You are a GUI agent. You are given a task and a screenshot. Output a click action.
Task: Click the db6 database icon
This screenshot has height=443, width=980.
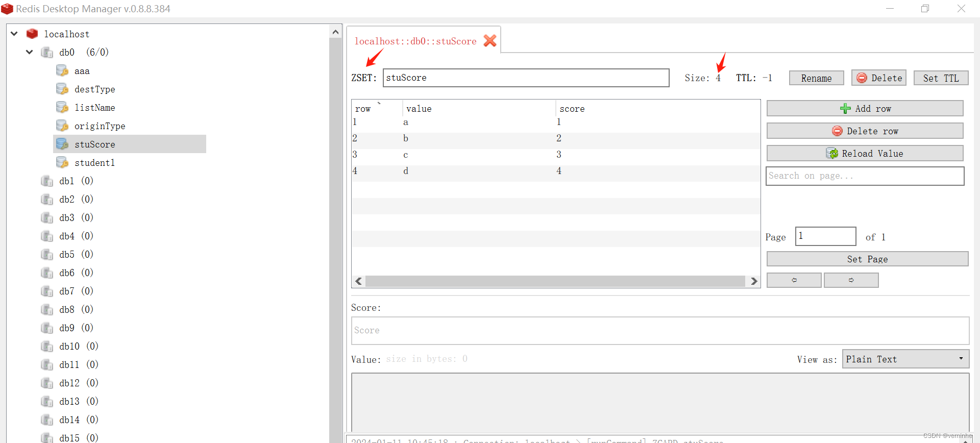(x=47, y=273)
